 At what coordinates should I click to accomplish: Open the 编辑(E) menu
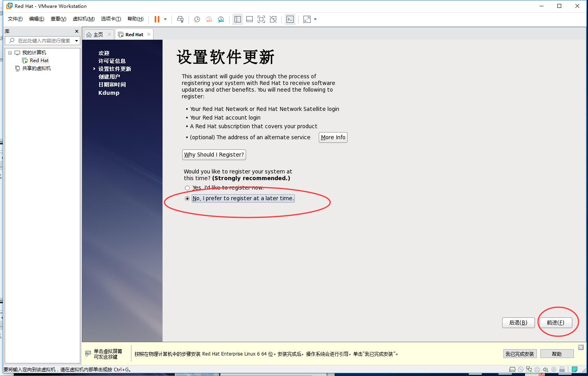pos(37,19)
